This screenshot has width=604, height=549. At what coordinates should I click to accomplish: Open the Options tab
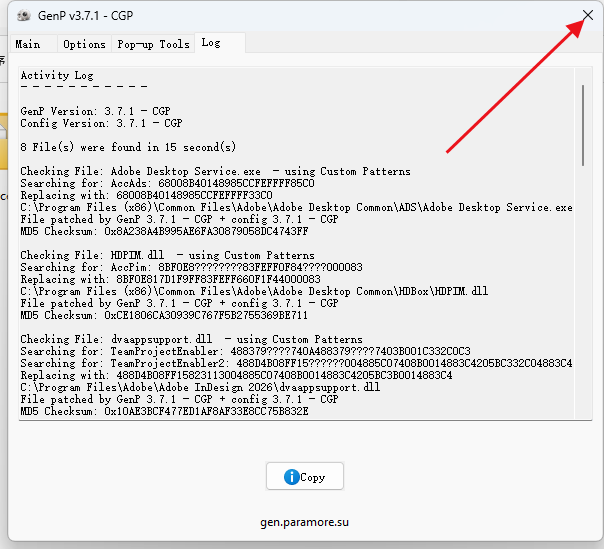point(84,44)
